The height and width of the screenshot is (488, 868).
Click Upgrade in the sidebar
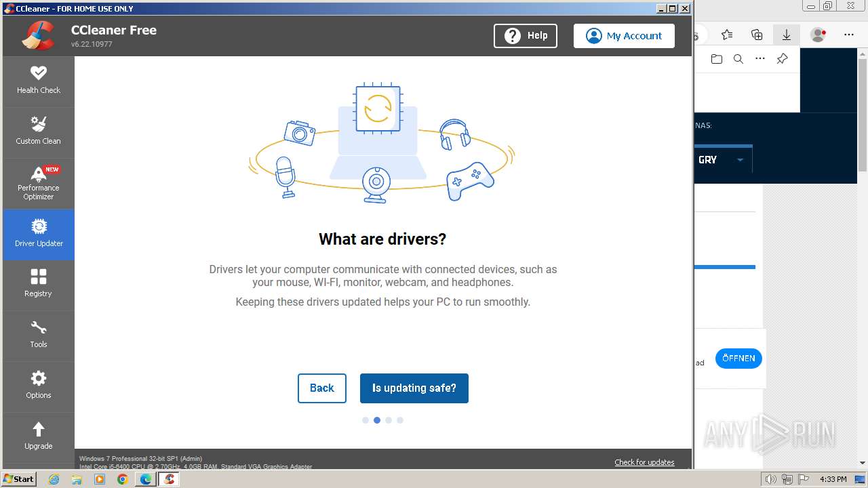point(39,437)
